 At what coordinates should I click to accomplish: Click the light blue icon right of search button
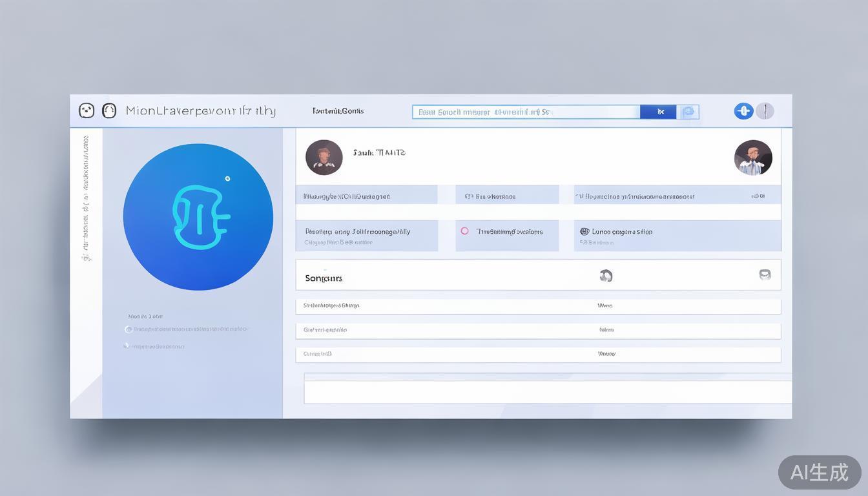click(688, 112)
